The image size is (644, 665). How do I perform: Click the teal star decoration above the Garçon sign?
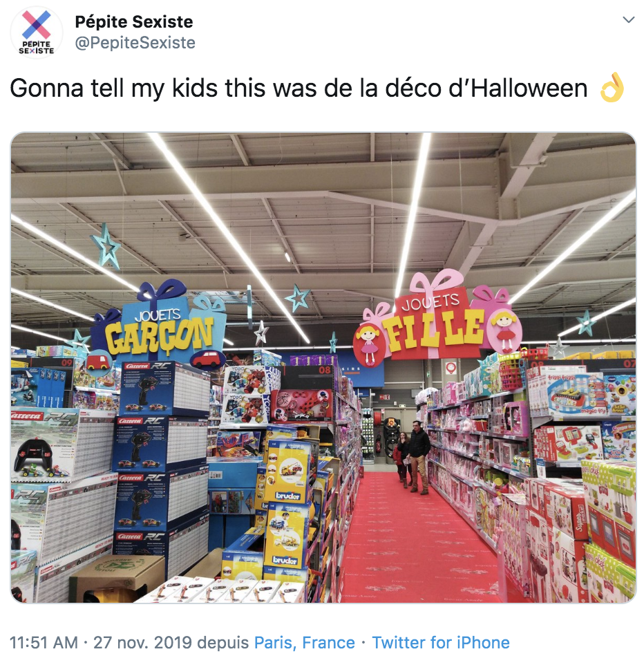pos(106,247)
